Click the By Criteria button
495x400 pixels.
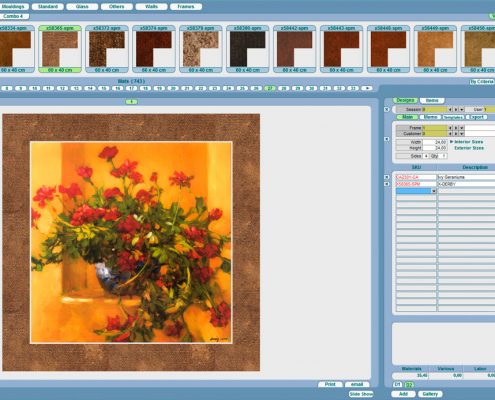click(x=482, y=82)
